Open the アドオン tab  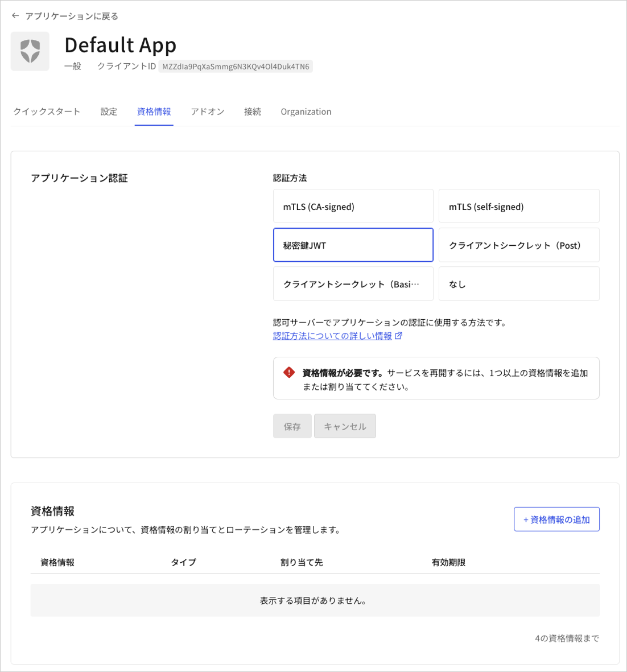207,112
